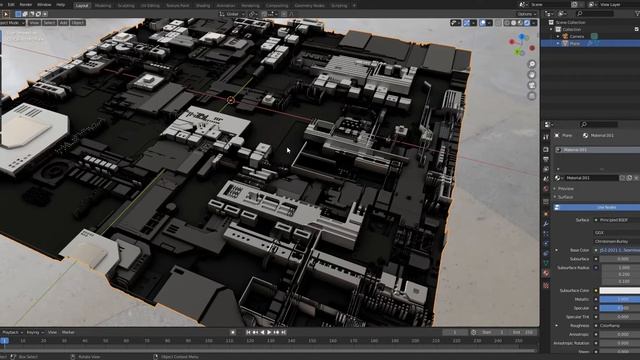This screenshot has height=360, width=640.
Task: Open the View Layer properties tab
Action: (546, 169)
